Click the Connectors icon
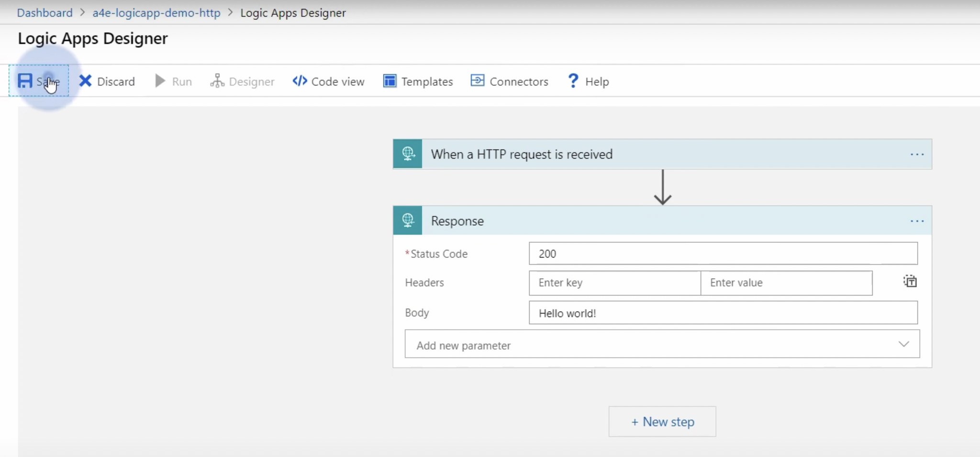This screenshot has width=980, height=457. (x=478, y=80)
